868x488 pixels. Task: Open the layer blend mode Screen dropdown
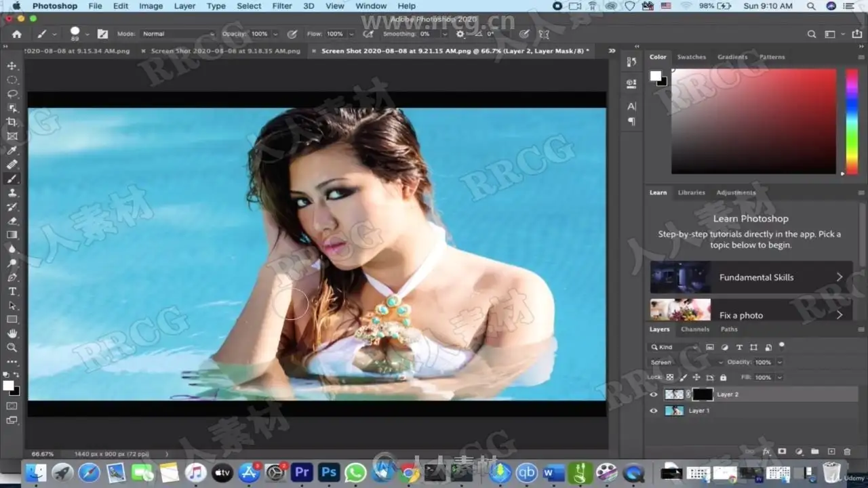(686, 363)
